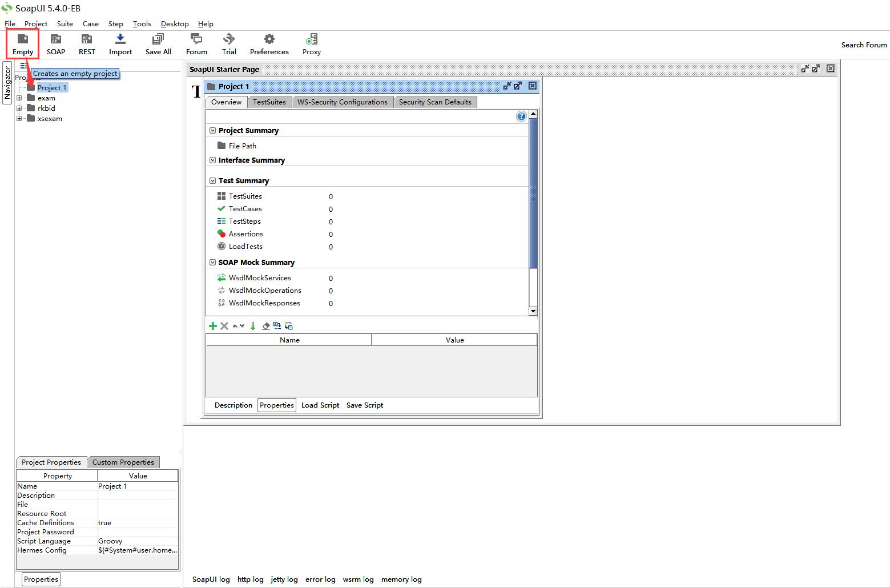Remove selected property using red X icon

(224, 325)
